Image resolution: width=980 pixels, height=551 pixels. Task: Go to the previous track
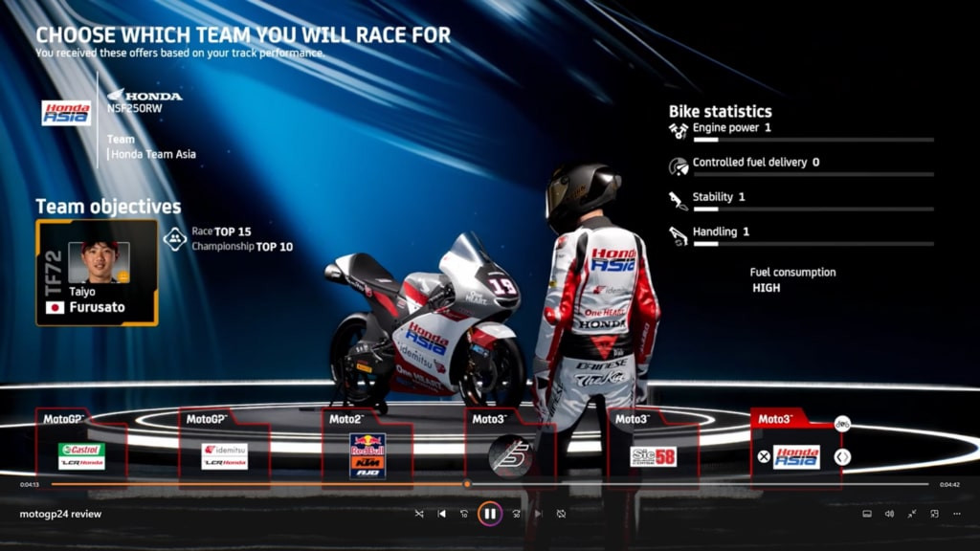coord(441,514)
